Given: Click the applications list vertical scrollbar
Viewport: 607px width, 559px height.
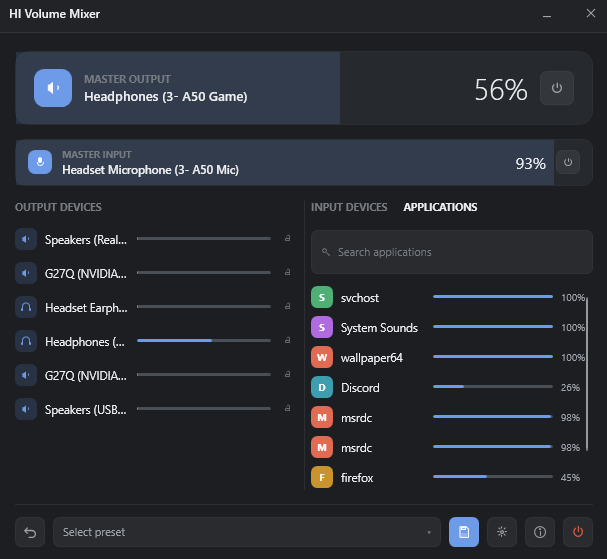Looking at the screenshot, I should tap(587, 374).
